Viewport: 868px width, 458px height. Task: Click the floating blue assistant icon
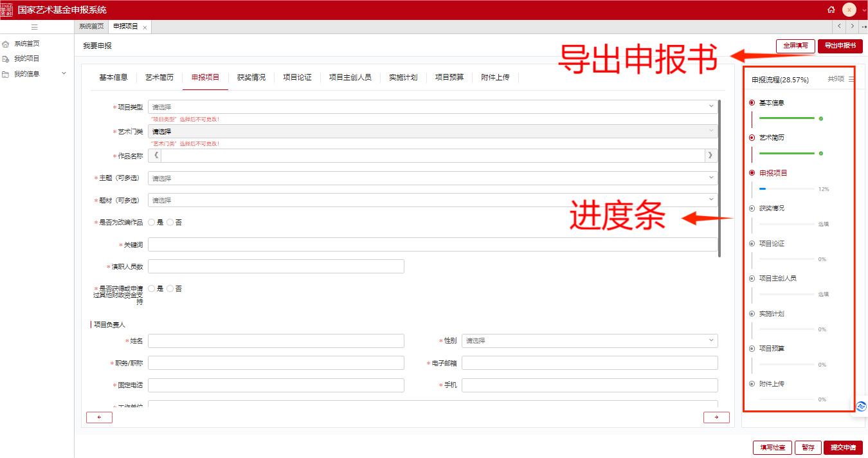click(861, 407)
